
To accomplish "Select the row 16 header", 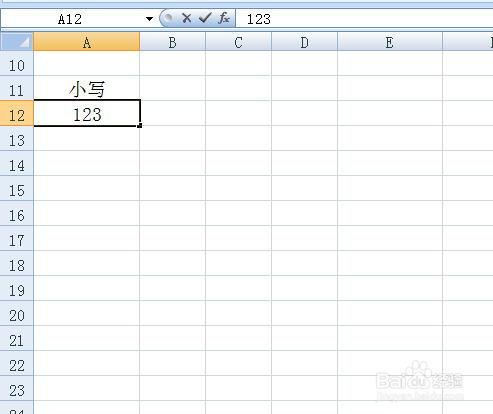I will (x=17, y=213).
